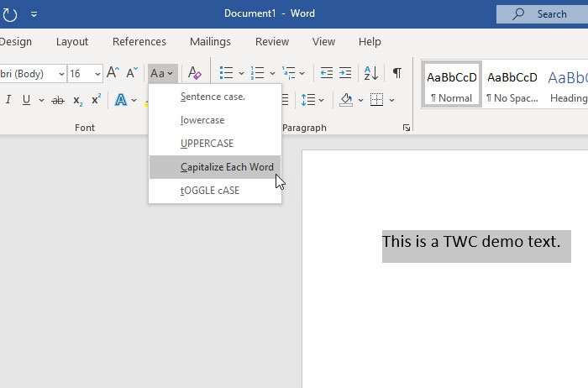Toggle Show/Hide paragraph marks
This screenshot has width=588, height=388.
coord(397,72)
